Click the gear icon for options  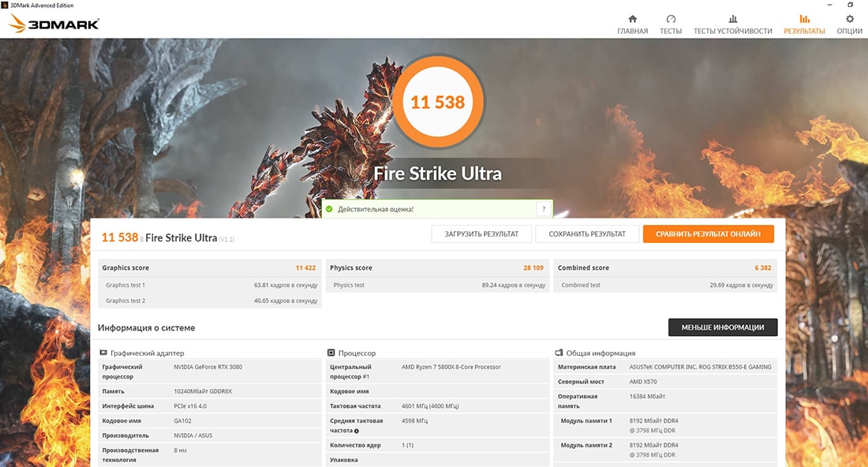[849, 19]
